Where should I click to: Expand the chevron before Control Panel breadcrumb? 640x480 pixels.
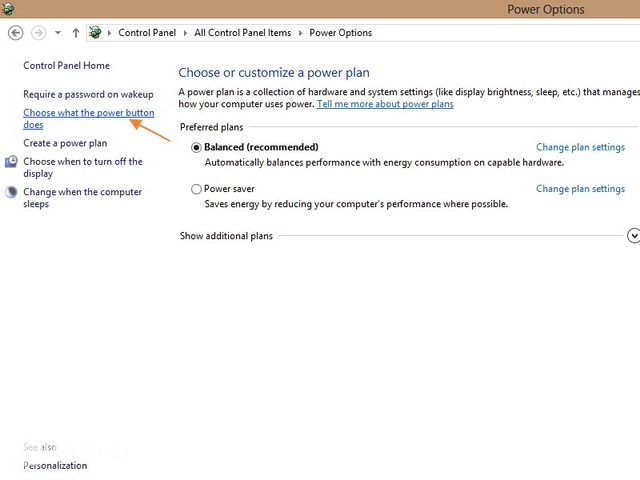coord(109,33)
